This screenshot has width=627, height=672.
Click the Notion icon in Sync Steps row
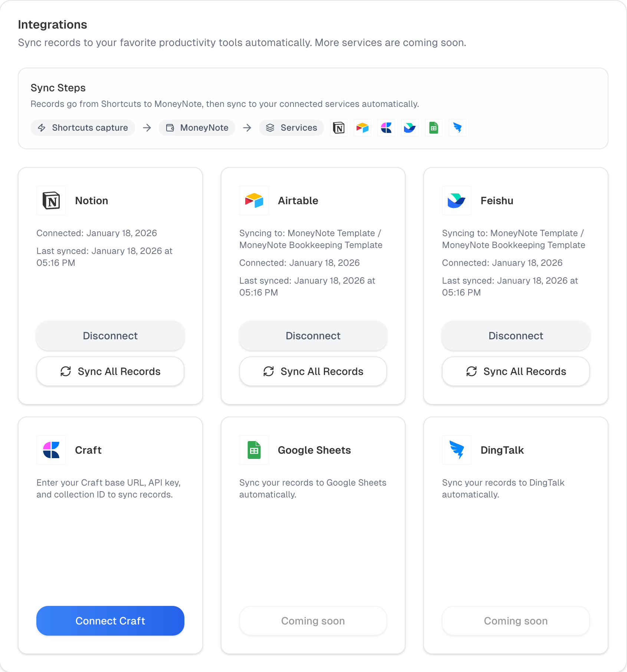click(x=339, y=128)
